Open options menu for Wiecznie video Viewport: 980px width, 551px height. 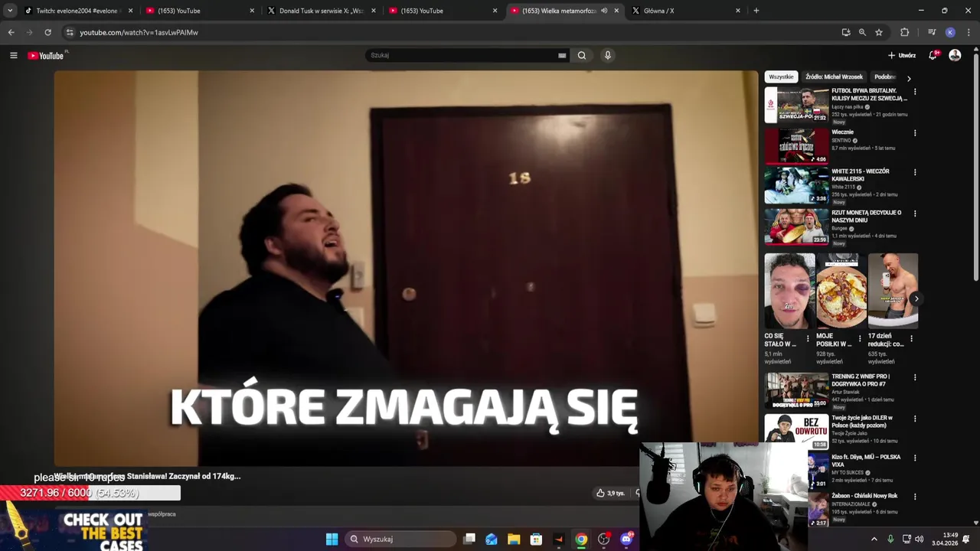pyautogui.click(x=915, y=133)
